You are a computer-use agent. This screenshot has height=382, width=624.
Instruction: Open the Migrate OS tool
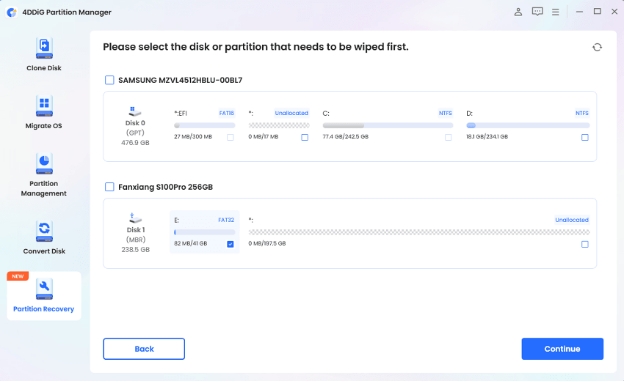(44, 113)
